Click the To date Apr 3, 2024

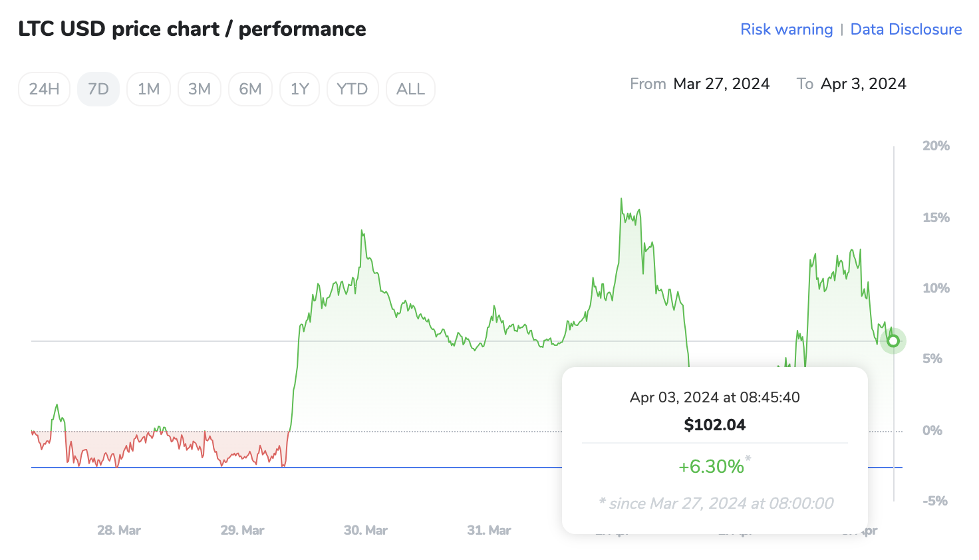[863, 83]
